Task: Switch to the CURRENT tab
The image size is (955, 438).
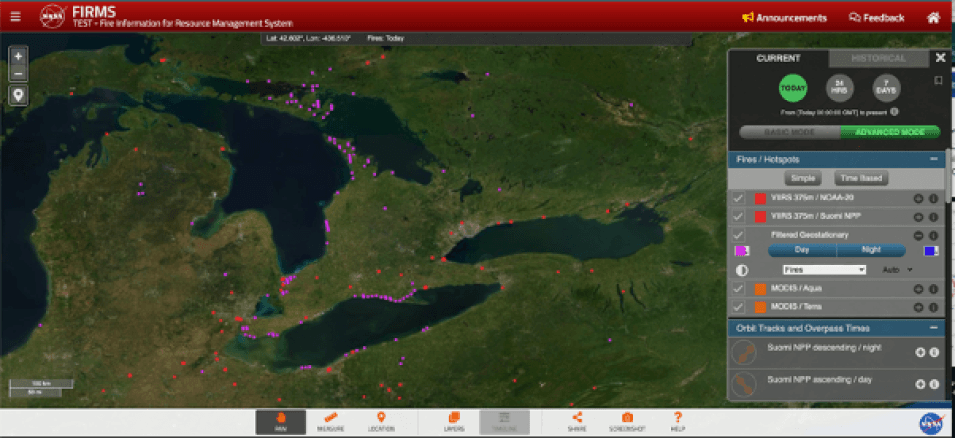Action: point(778,58)
